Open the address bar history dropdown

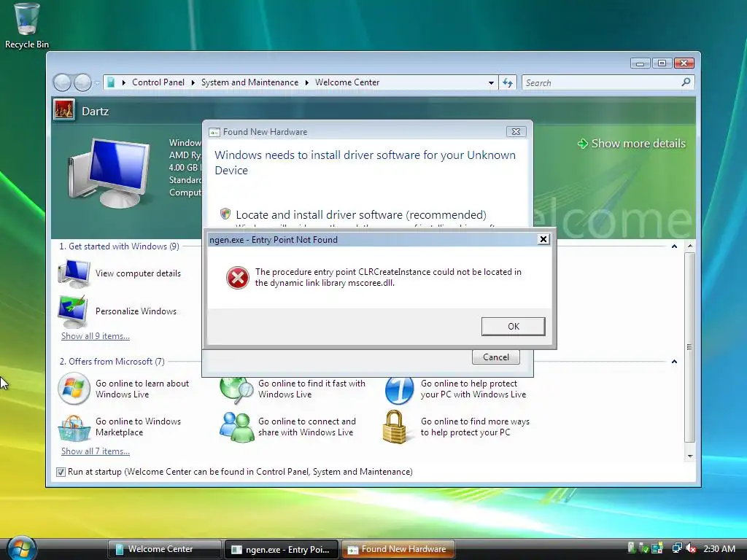(x=491, y=83)
